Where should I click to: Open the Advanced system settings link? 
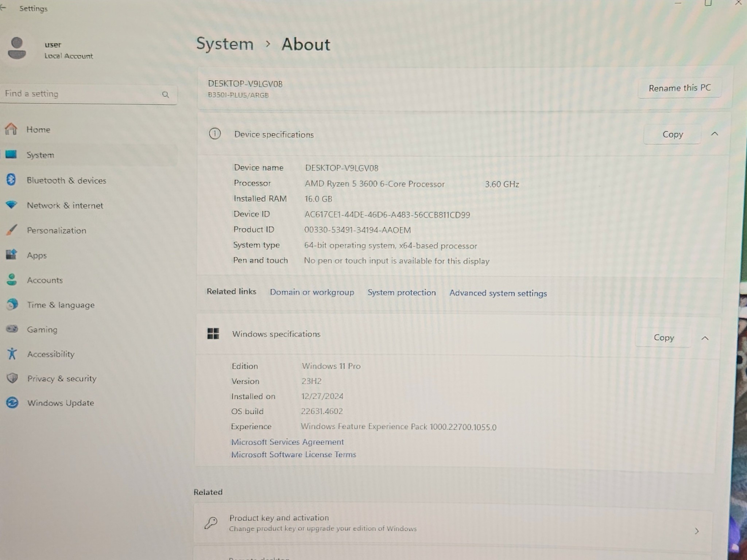[498, 293]
